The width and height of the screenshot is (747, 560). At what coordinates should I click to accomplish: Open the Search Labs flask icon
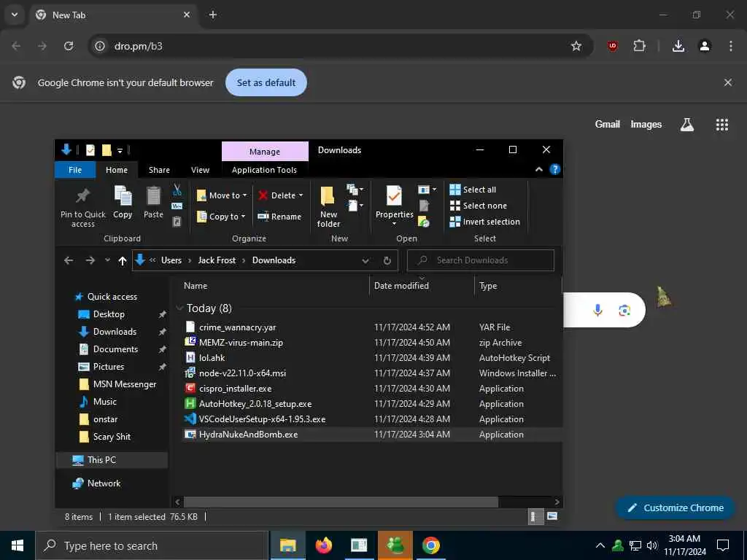(x=687, y=125)
